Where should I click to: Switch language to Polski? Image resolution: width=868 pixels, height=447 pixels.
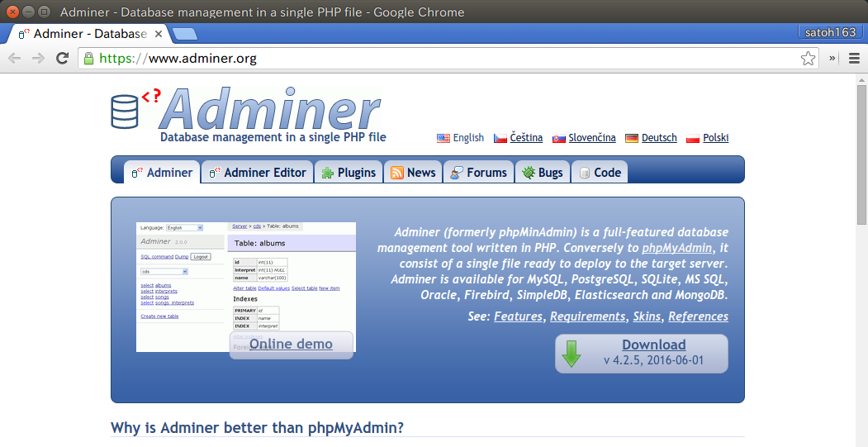click(715, 138)
